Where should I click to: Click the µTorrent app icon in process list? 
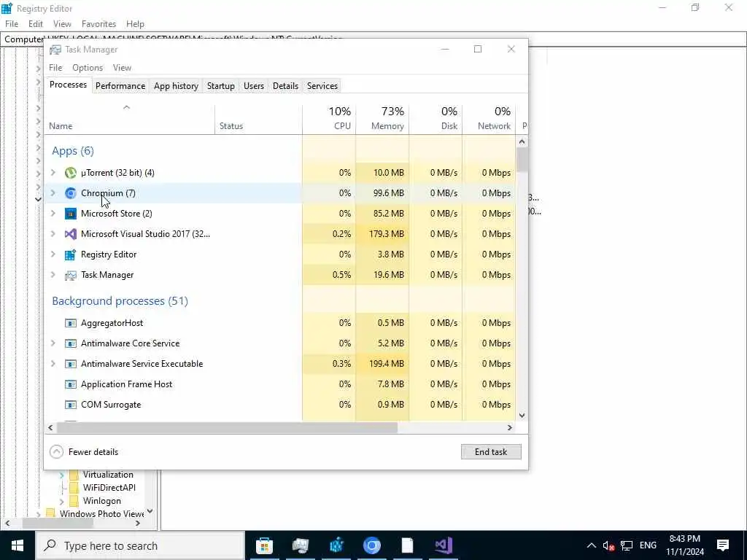click(x=71, y=173)
